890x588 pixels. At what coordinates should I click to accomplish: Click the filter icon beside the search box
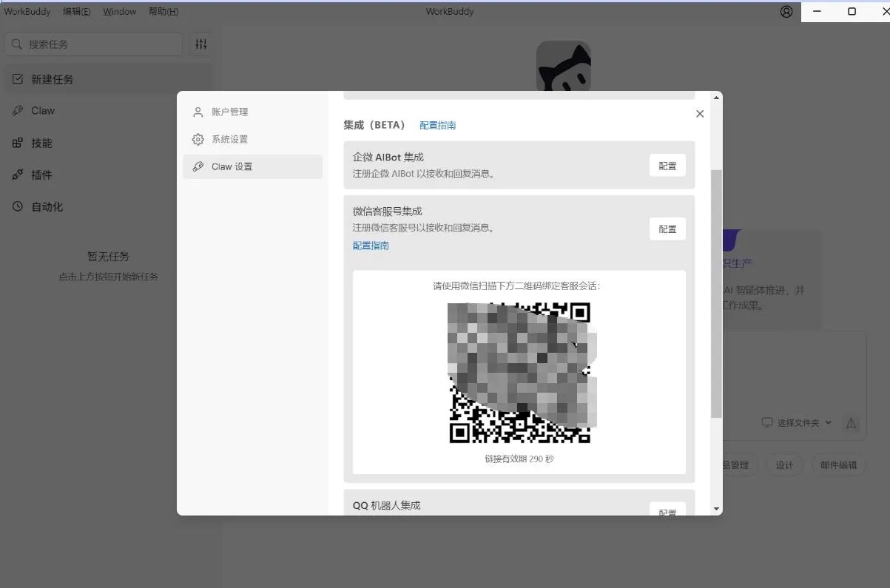(x=200, y=44)
